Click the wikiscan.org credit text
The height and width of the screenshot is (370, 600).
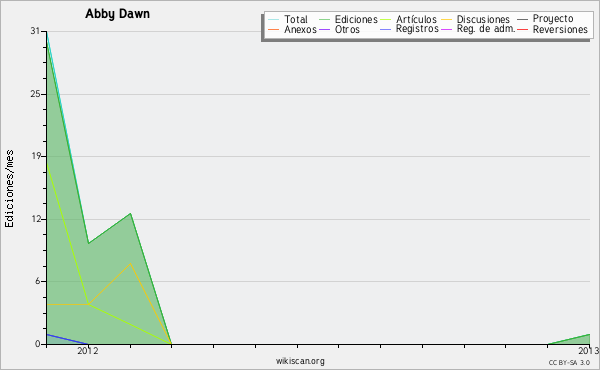tap(300, 361)
